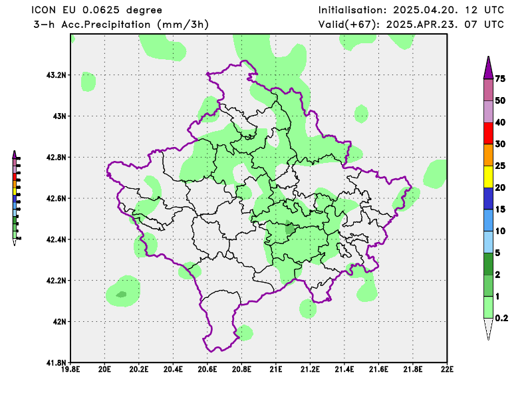Image resolution: width=532 pixels, height=411 pixels.
Task: Click the '20.4E' longitude axis label
Action: tap(173, 369)
